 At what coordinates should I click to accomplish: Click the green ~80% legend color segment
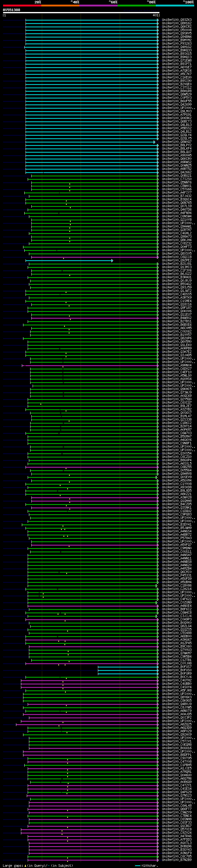137,6
